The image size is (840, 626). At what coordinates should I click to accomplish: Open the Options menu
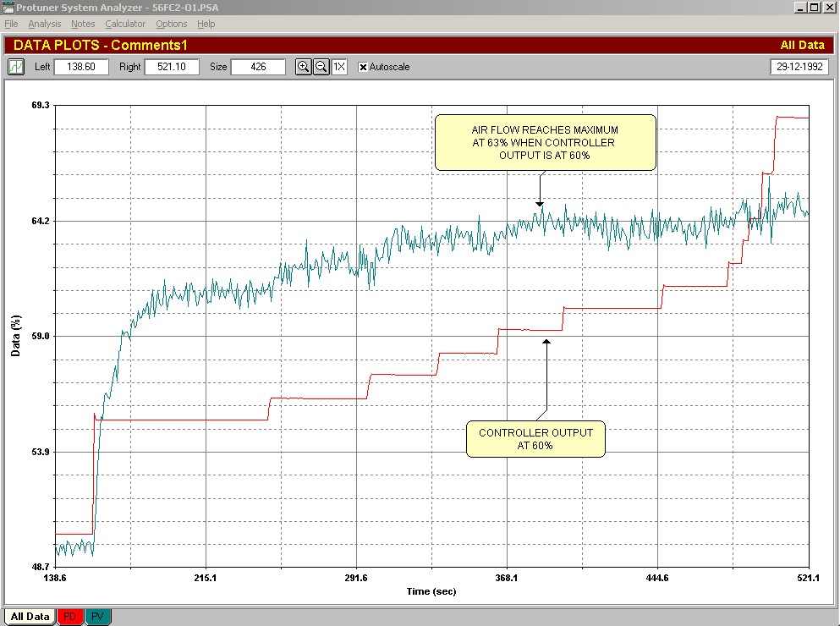pyautogui.click(x=172, y=24)
